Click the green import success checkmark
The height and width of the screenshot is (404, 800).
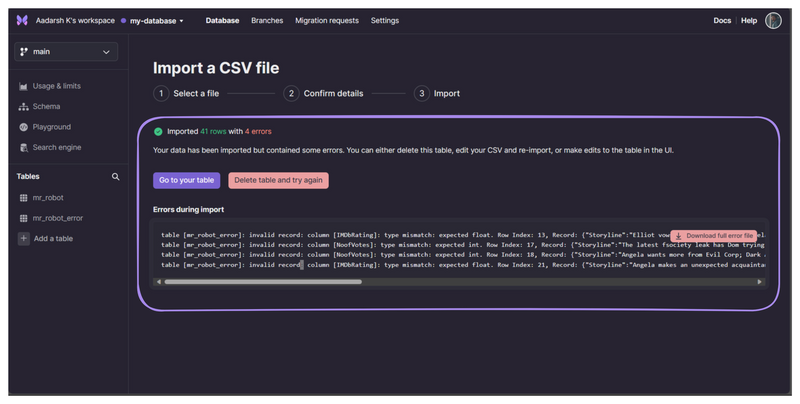click(158, 132)
